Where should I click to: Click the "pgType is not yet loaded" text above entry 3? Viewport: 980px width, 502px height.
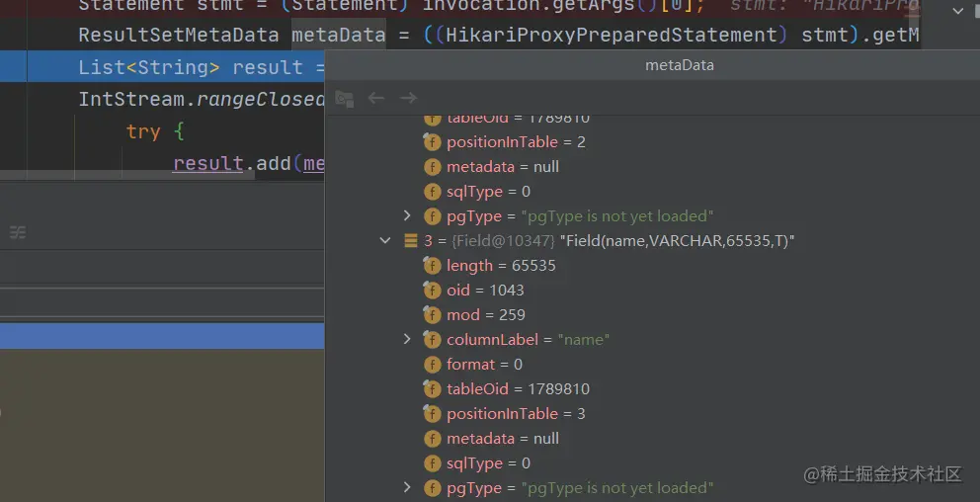(617, 216)
